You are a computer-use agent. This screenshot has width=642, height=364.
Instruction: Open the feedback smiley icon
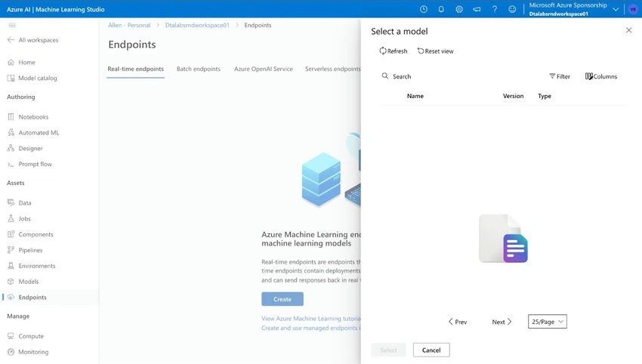[x=512, y=9]
